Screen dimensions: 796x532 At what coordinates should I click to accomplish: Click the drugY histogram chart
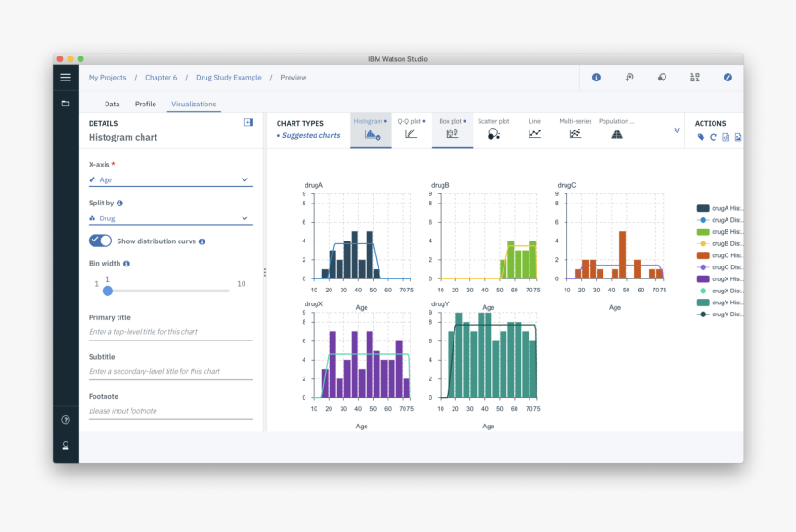[x=488, y=355]
